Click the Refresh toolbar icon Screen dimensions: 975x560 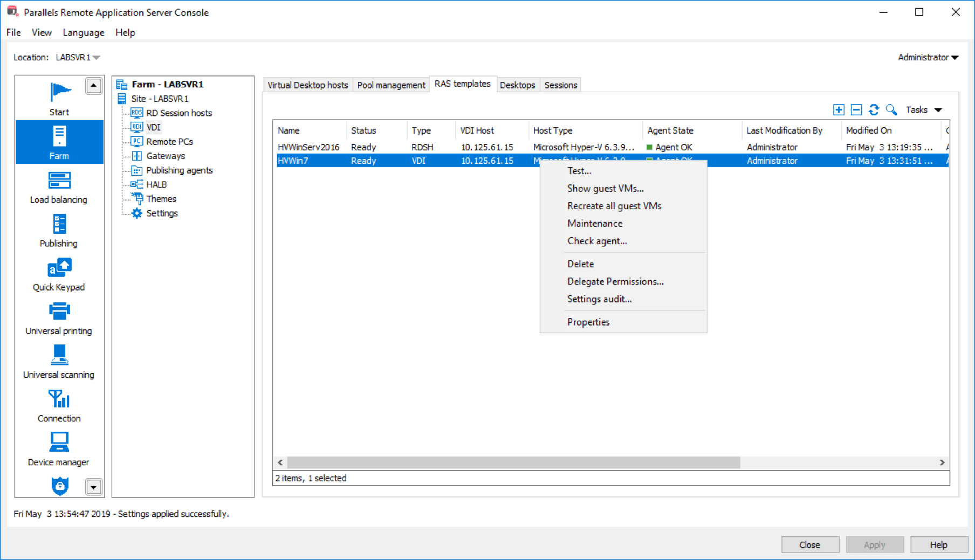pos(874,109)
